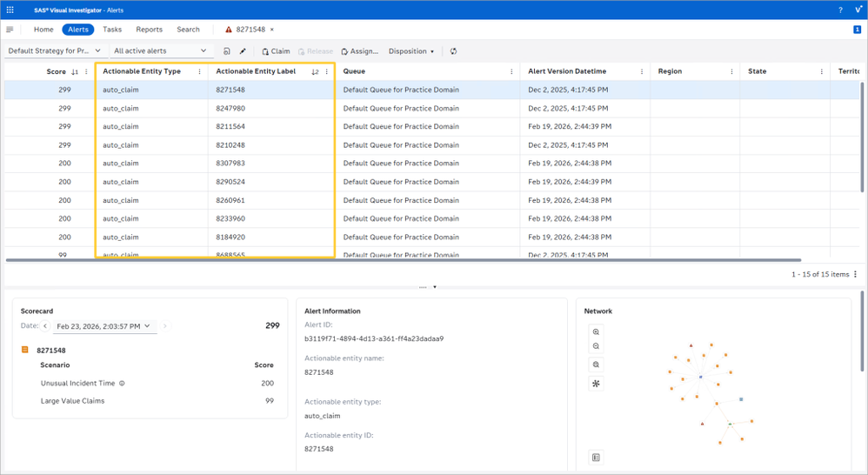
Task: Close the 8271548 tab with its x
Action: click(x=272, y=30)
